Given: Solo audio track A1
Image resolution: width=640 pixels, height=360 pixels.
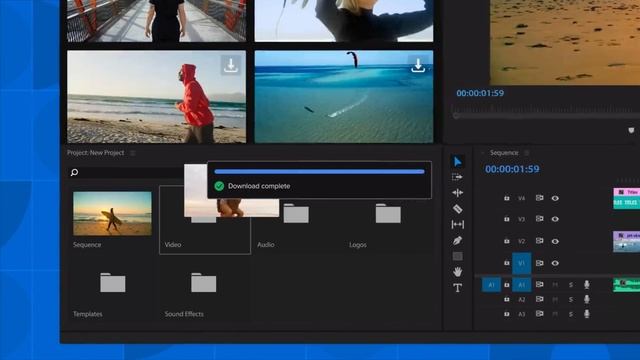Looking at the screenshot, I should [x=571, y=284].
